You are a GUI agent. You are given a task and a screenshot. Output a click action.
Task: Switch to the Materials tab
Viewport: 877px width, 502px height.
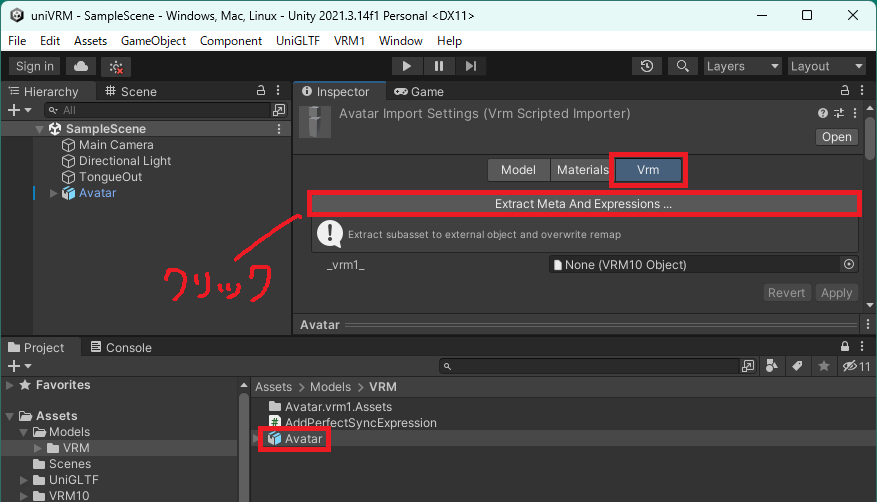(x=582, y=170)
